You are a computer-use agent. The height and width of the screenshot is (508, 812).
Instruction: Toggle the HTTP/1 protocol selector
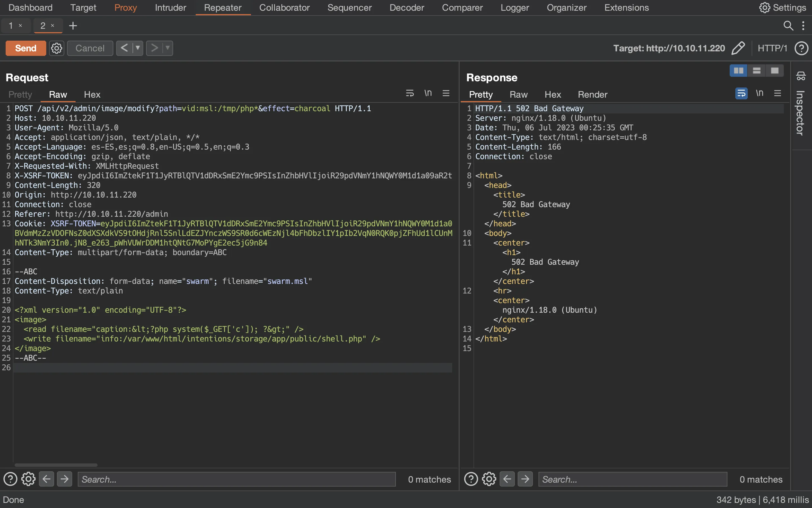773,48
